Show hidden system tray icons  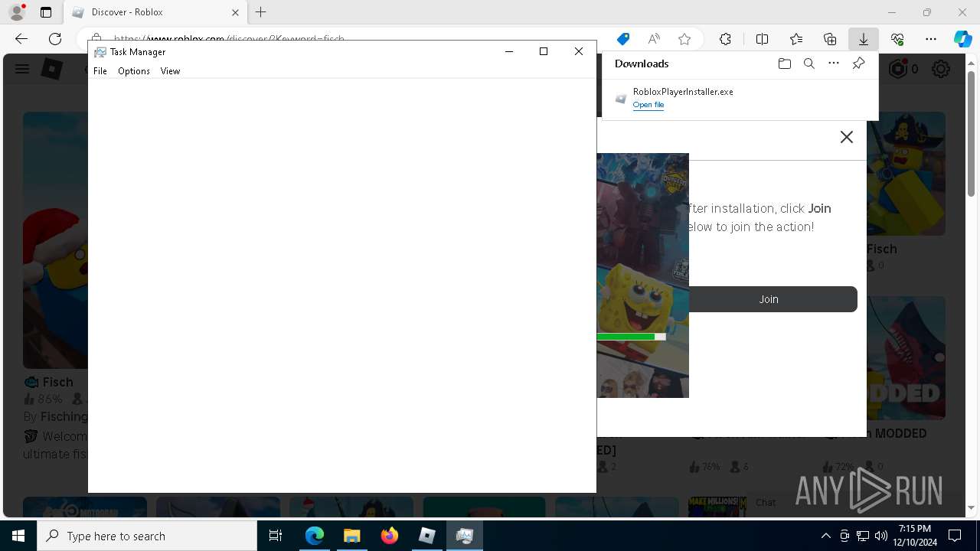tap(825, 536)
